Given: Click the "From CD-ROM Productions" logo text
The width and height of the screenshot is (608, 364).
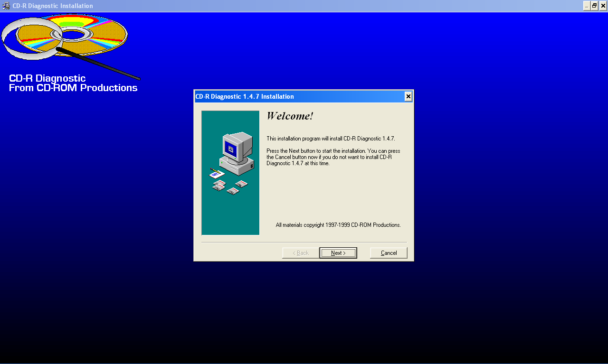Looking at the screenshot, I should (73, 88).
